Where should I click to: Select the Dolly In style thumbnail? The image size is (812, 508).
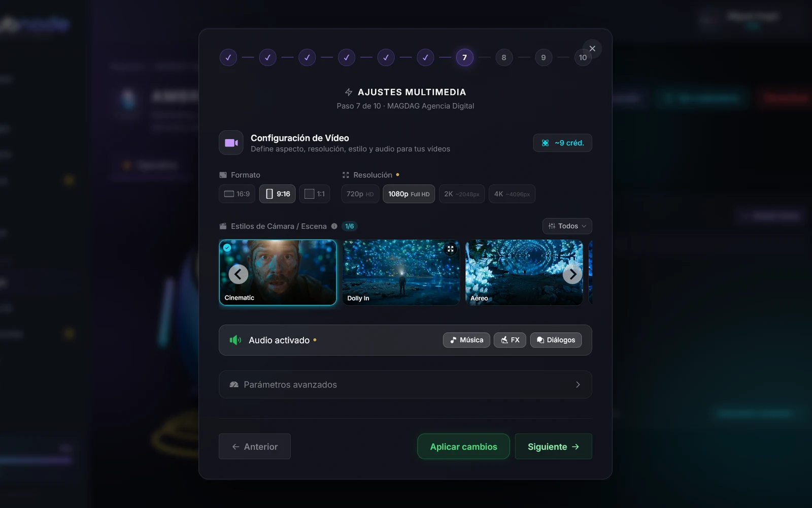(401, 272)
